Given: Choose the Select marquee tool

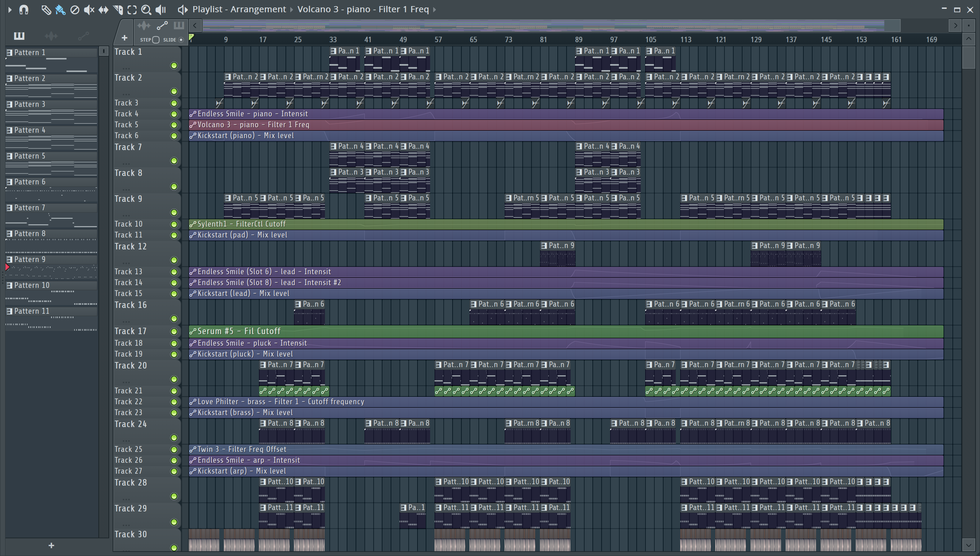Looking at the screenshot, I should click(132, 10).
